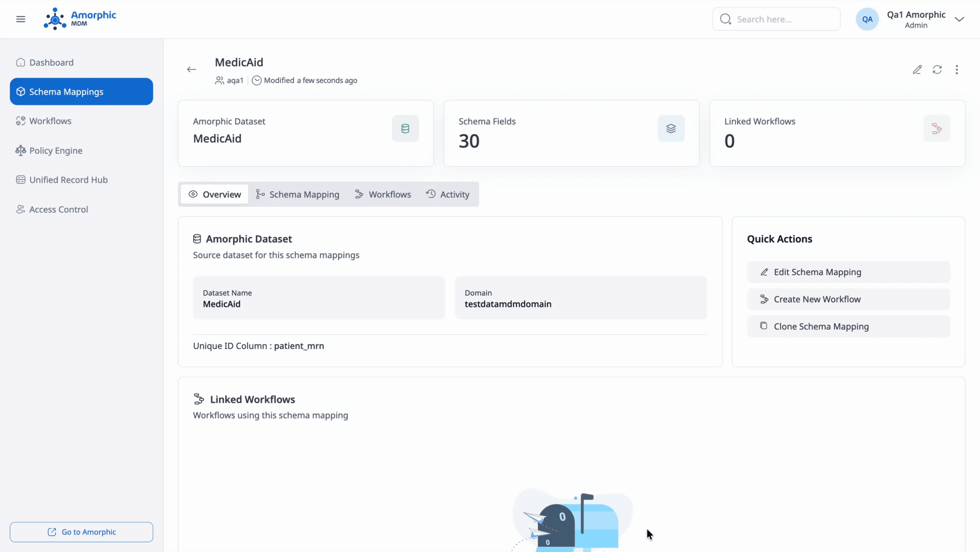Expand the Qa1 Amorphic account dropdown
This screenshot has width=980, height=552.
[959, 19]
